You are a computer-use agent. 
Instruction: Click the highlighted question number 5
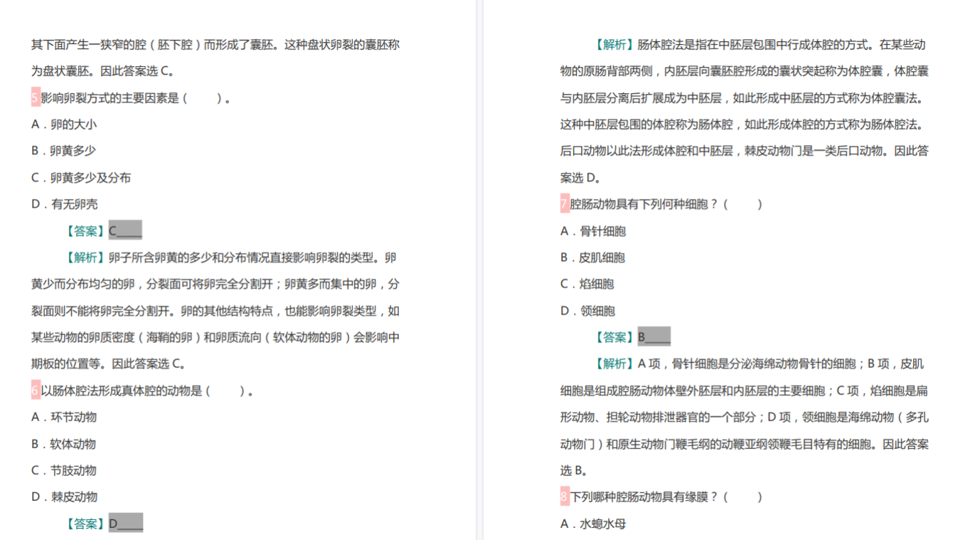36,97
